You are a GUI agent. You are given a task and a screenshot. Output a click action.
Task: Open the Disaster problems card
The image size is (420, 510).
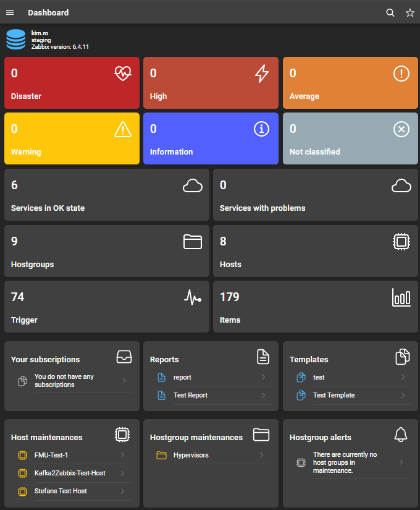click(72, 83)
